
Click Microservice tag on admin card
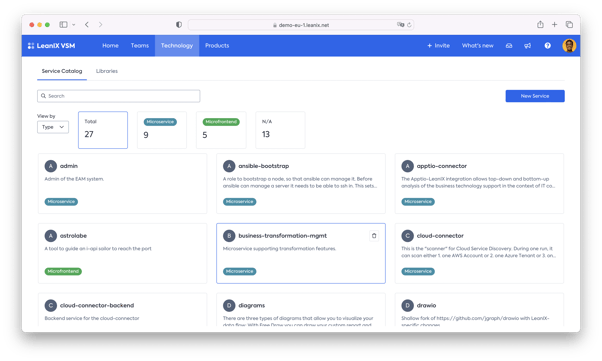tap(61, 202)
